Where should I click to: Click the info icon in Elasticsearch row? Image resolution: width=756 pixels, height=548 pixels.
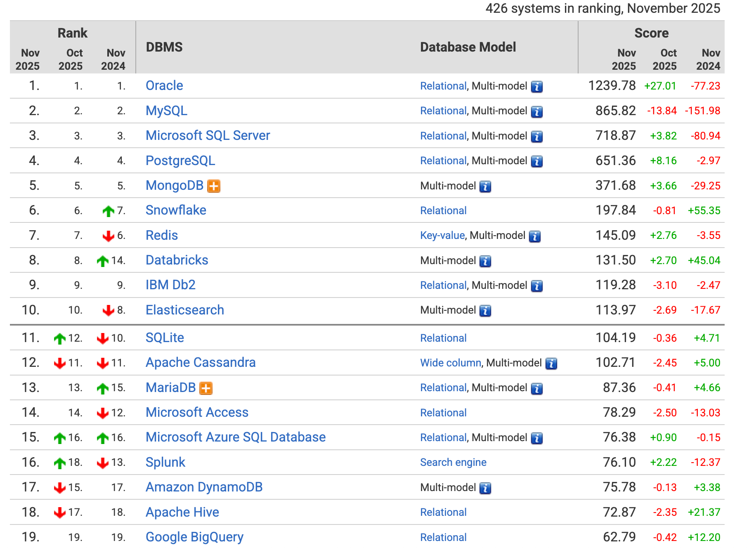pos(485,311)
